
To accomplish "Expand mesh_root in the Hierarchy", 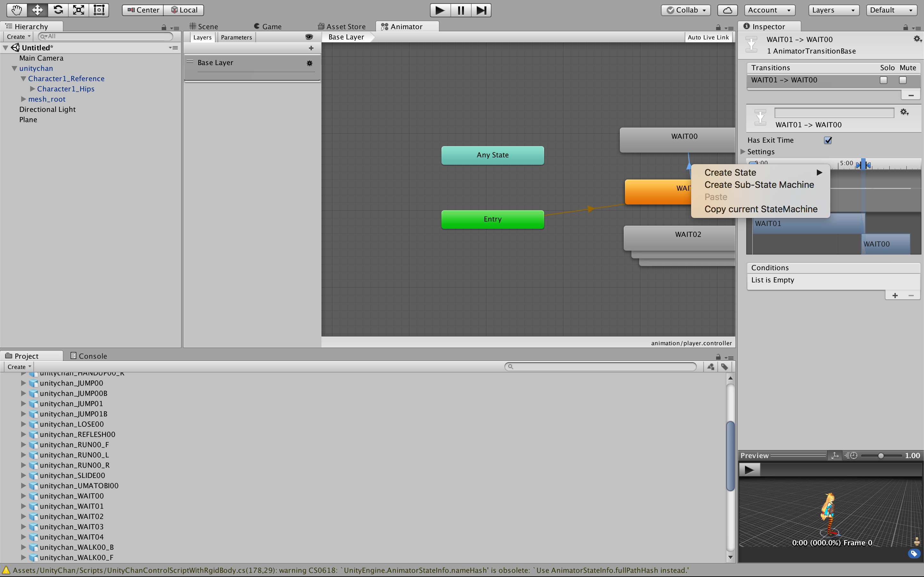I will coord(23,99).
